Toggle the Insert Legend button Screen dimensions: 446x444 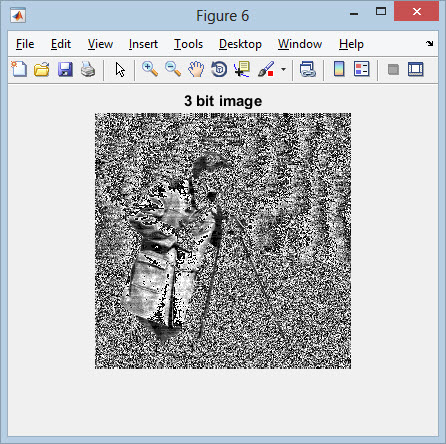click(x=362, y=69)
